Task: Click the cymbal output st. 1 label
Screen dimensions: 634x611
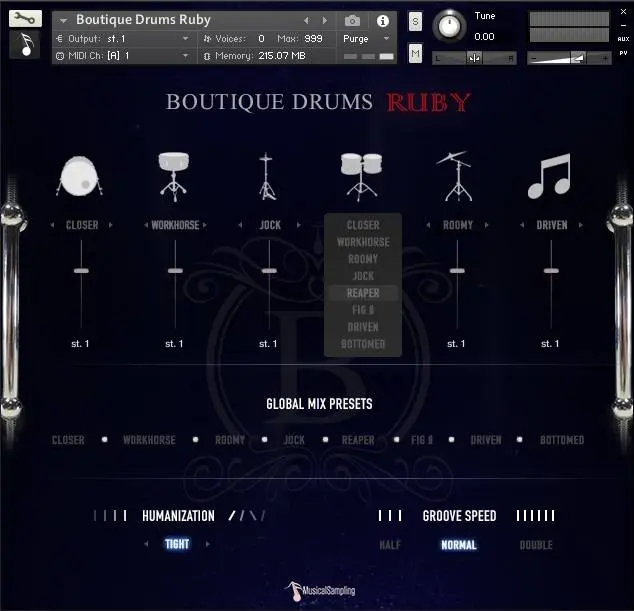Action: (456, 344)
